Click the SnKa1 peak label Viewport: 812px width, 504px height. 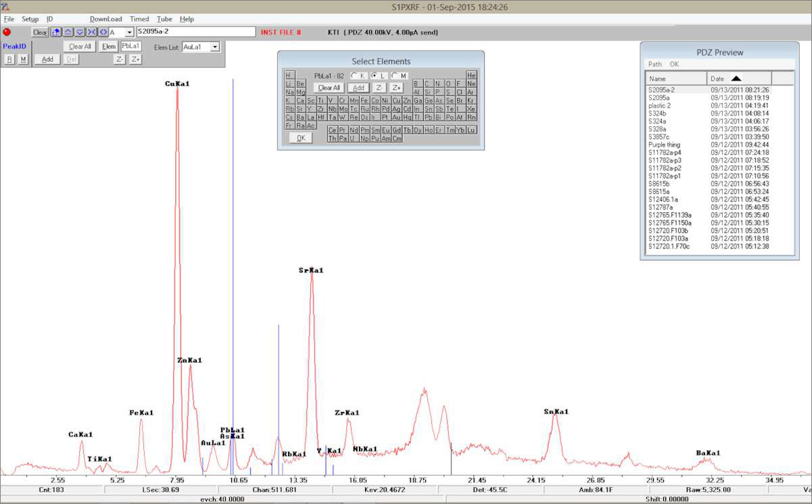click(x=556, y=411)
